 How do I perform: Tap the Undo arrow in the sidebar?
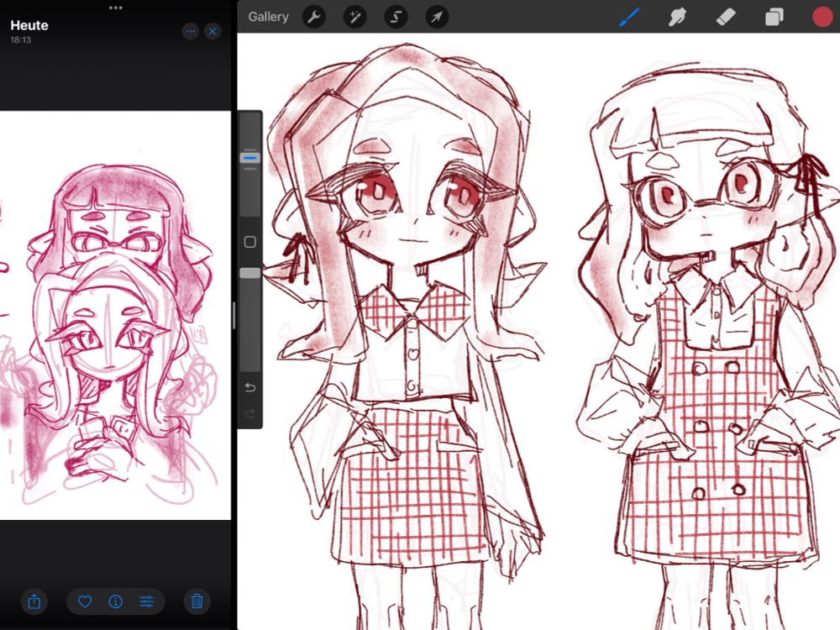(x=249, y=387)
